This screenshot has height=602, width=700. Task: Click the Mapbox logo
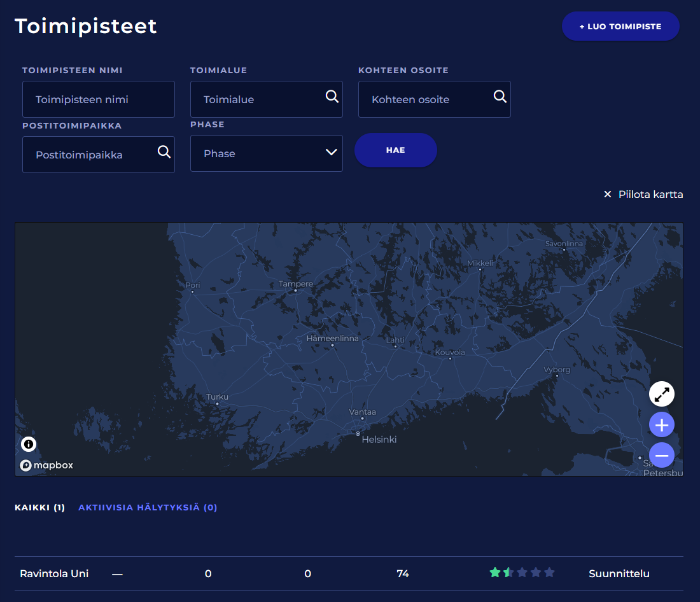tap(46, 465)
